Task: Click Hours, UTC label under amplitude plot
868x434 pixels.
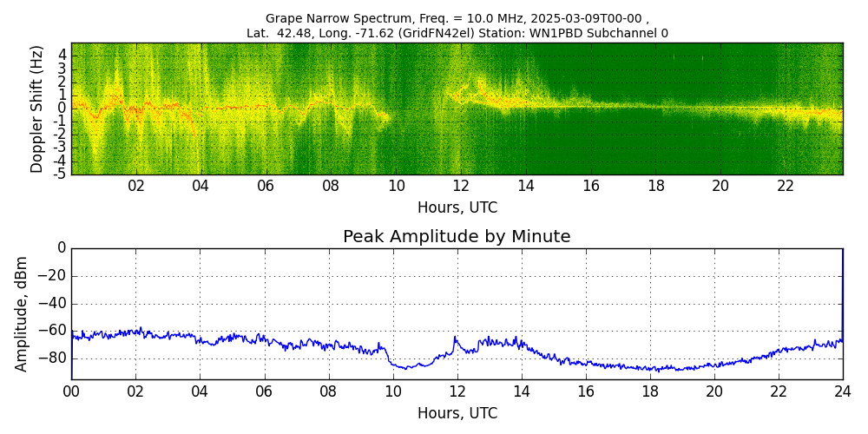Action: click(457, 413)
